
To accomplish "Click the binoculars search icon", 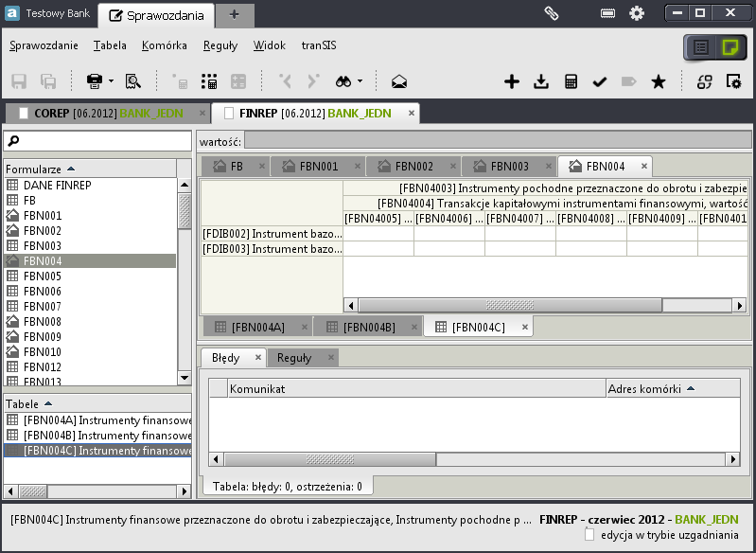I will coord(343,81).
